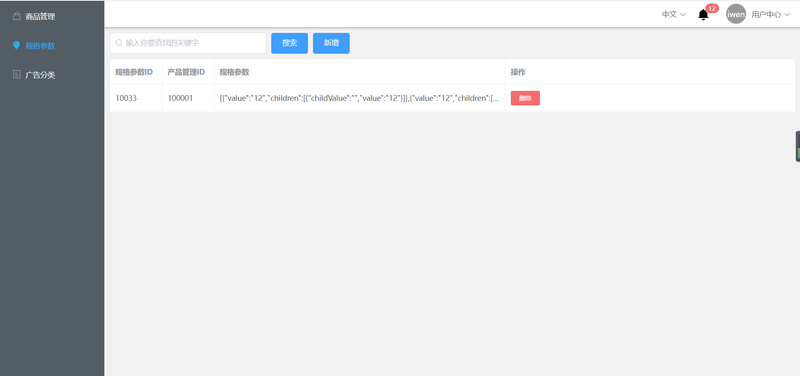This screenshot has width=800, height=376.
Task: Go to 广告分类 sidebar item
Action: 52,75
